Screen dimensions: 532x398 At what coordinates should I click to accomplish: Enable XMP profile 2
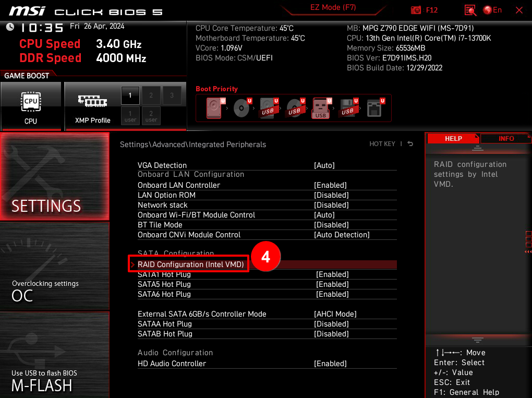[x=150, y=95]
